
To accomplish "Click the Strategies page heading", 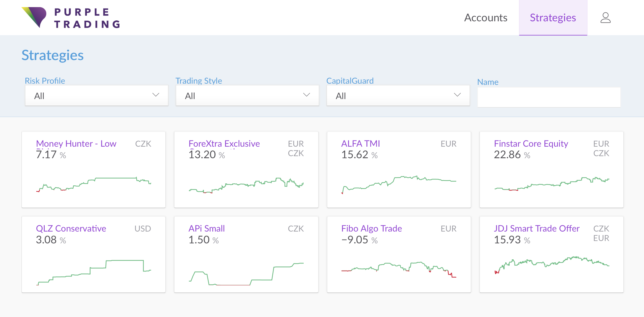I will (x=52, y=55).
